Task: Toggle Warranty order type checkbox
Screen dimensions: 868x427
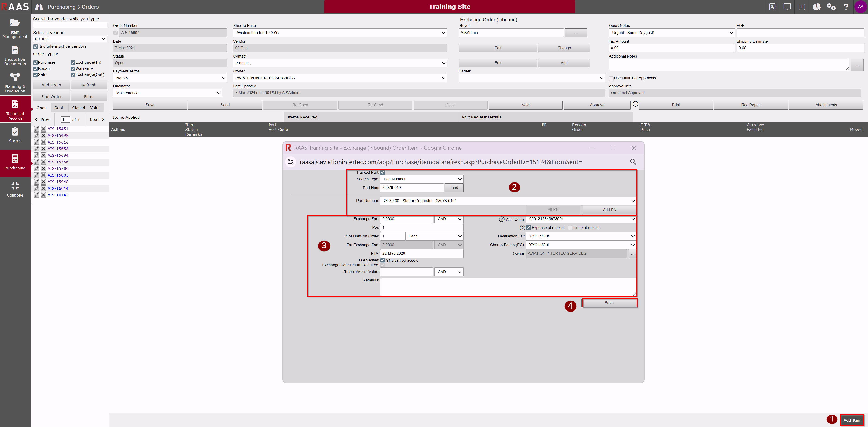Action: point(73,69)
